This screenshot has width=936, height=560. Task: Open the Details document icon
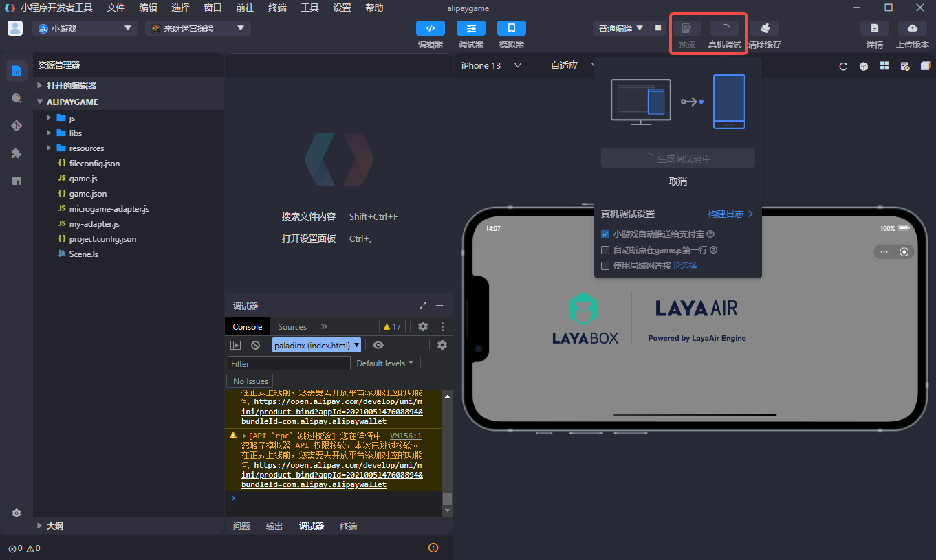[874, 28]
